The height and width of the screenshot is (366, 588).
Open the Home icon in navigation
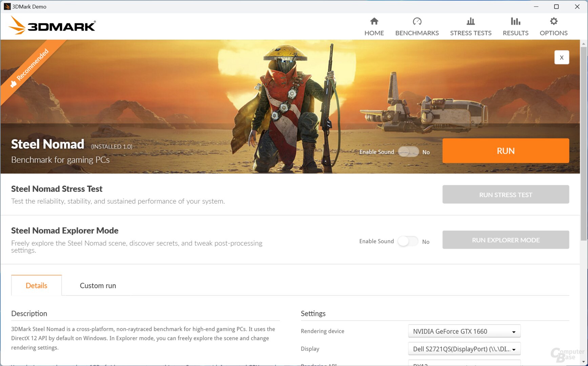point(374,21)
